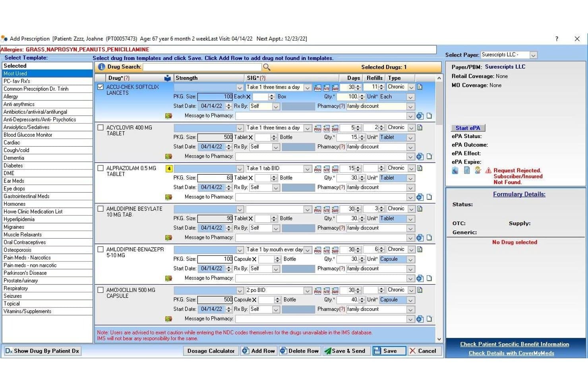
Task: Click yellow schedule 4 badge by ALPRAZOLAM
Action: pos(169,168)
